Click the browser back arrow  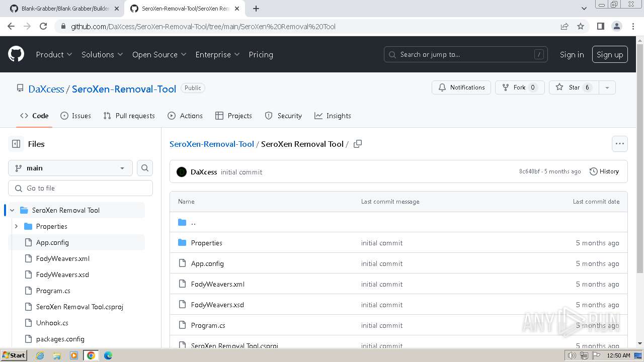pos(11,26)
